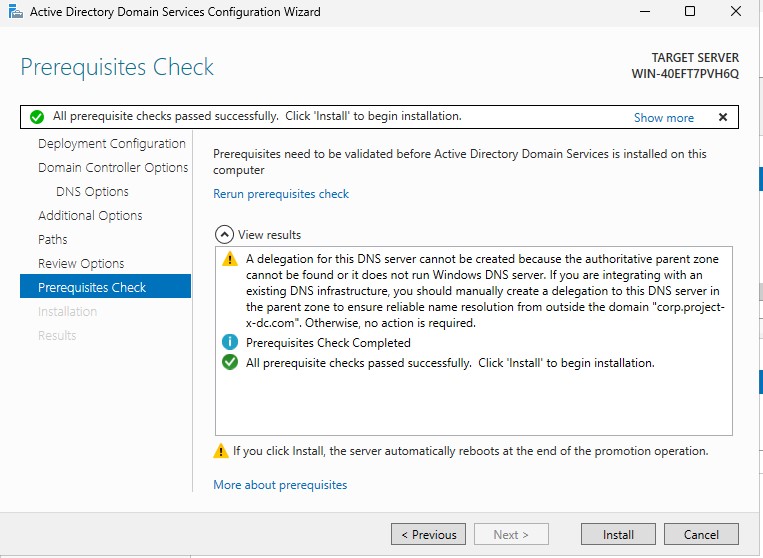Open Review Options step
The image size is (763, 558).
point(81,264)
